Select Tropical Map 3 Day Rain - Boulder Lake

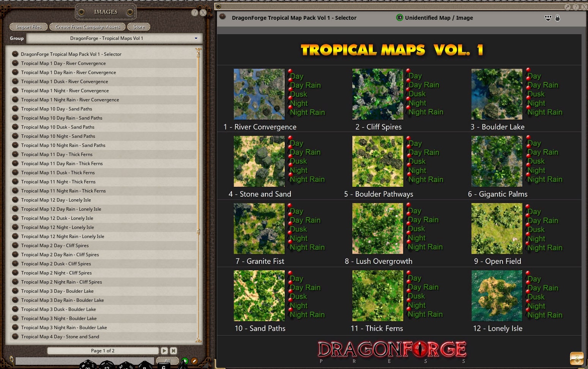coord(103,300)
